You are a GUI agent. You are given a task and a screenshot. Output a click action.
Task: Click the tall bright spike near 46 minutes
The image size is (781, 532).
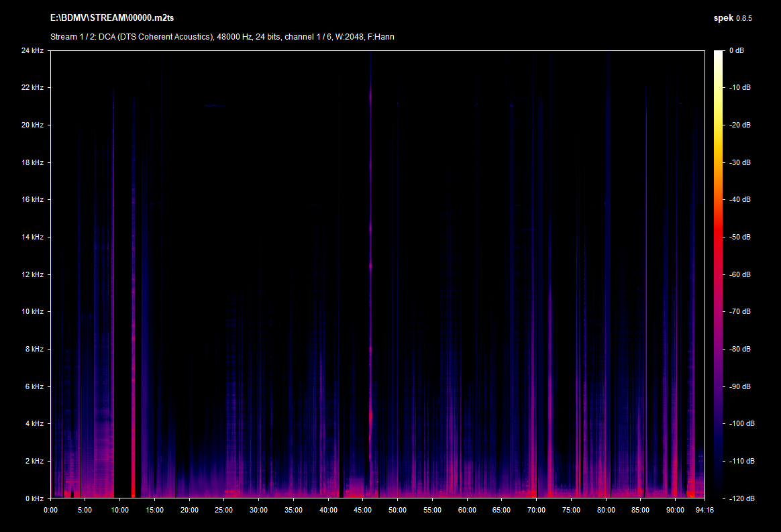[x=370, y=268]
